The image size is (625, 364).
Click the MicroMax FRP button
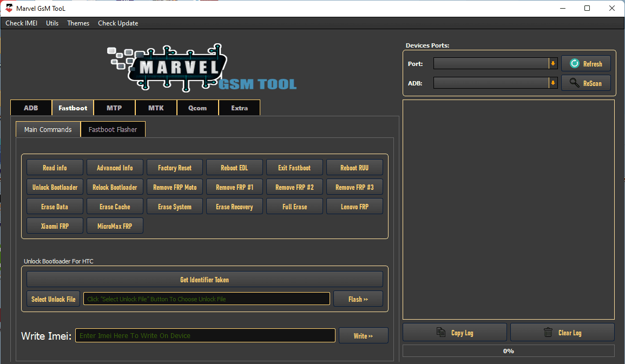pyautogui.click(x=115, y=226)
